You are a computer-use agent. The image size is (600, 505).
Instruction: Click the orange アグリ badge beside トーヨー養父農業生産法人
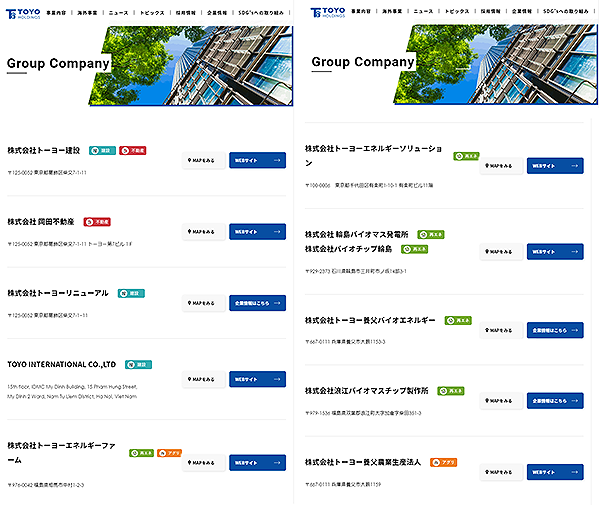tap(443, 462)
